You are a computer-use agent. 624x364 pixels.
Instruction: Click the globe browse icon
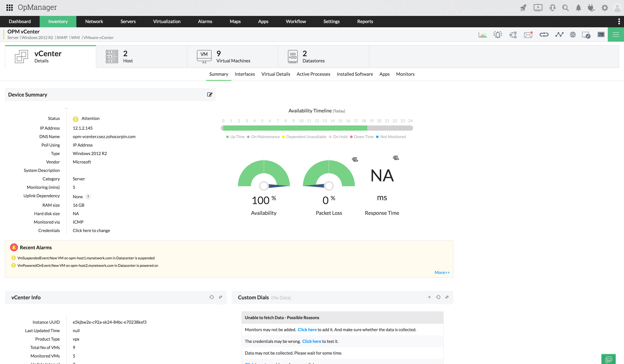[x=572, y=35]
